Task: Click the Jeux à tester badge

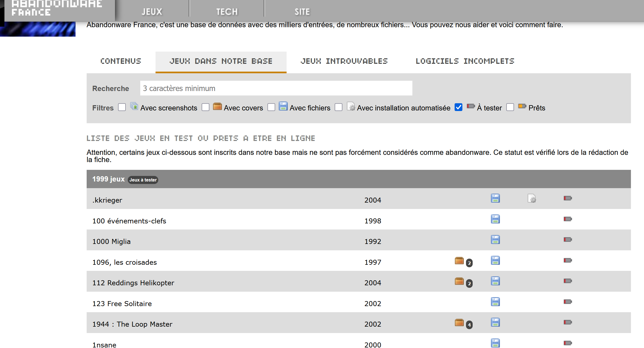Action: coord(143,180)
